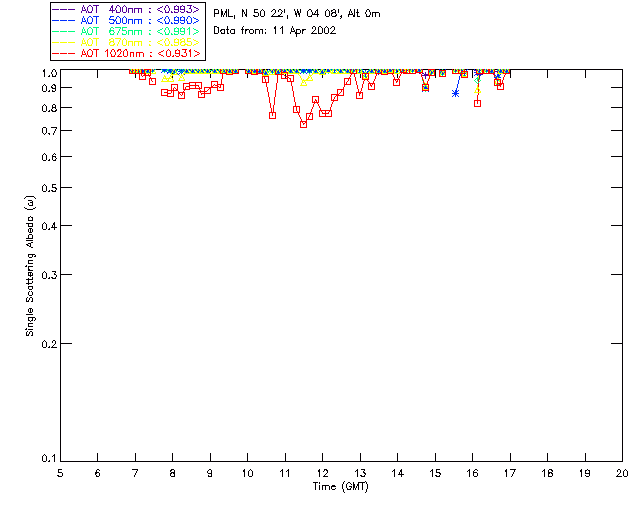Click the AOT 1020nm legend entry

126,53
